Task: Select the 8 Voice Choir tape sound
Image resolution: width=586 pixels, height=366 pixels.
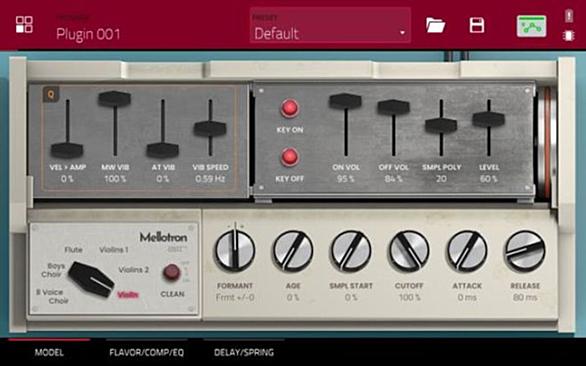Action: (52, 296)
